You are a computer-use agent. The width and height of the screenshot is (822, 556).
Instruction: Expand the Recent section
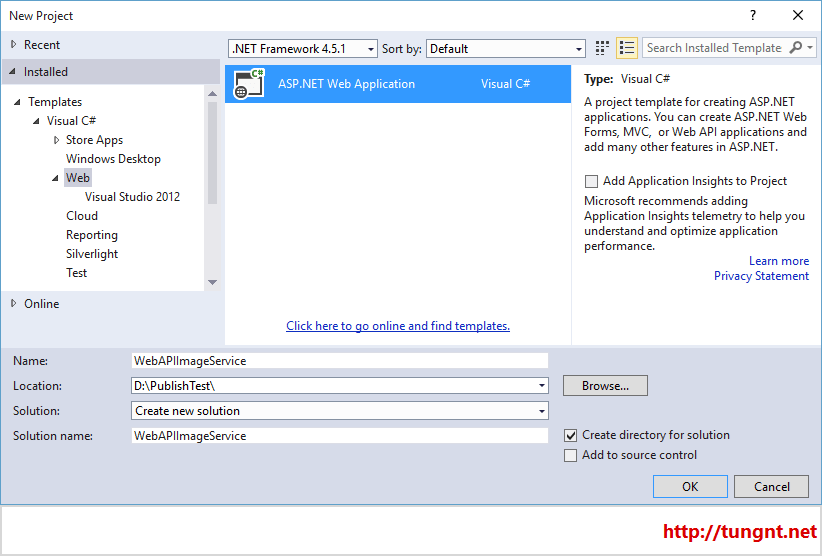14,45
